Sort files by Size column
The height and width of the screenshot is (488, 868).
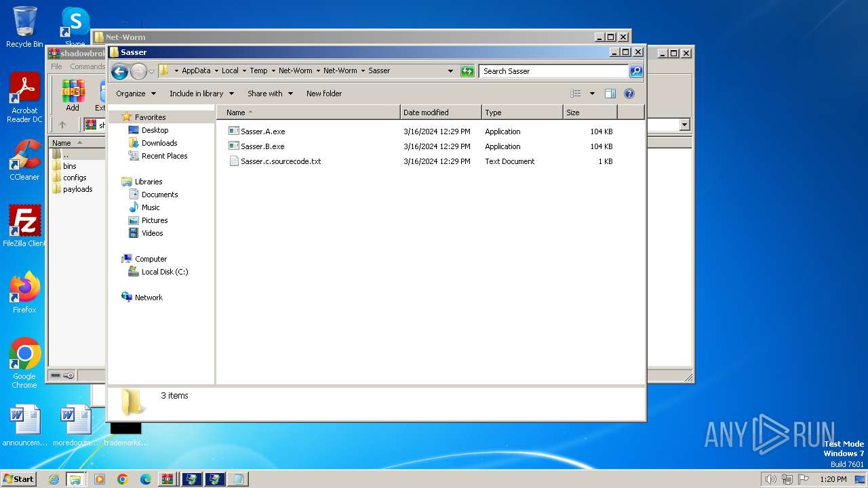point(590,113)
